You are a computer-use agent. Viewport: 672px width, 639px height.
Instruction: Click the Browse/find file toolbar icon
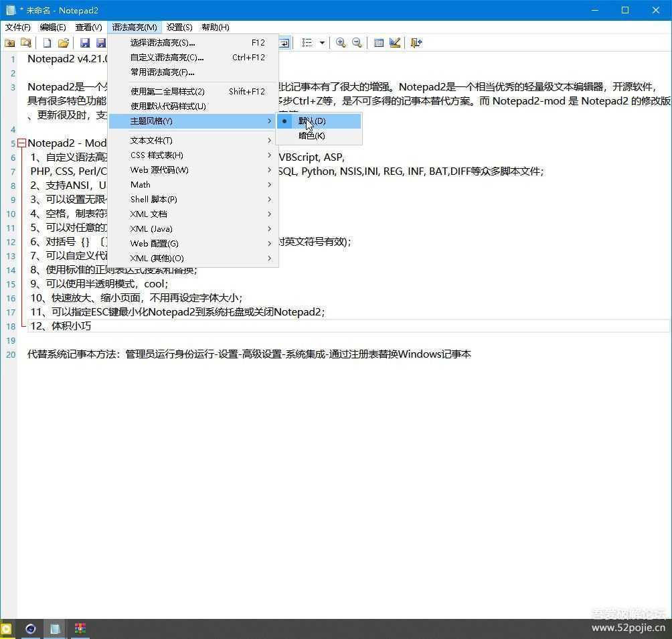point(26,43)
